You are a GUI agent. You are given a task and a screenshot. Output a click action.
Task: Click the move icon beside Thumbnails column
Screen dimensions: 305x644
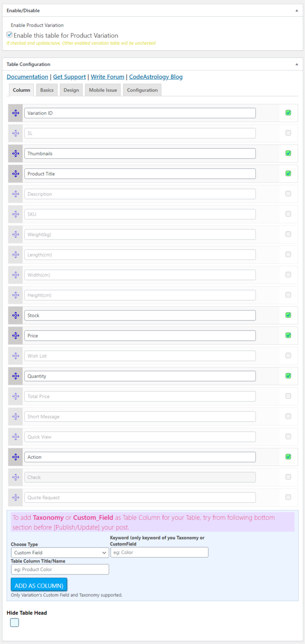[x=15, y=154]
